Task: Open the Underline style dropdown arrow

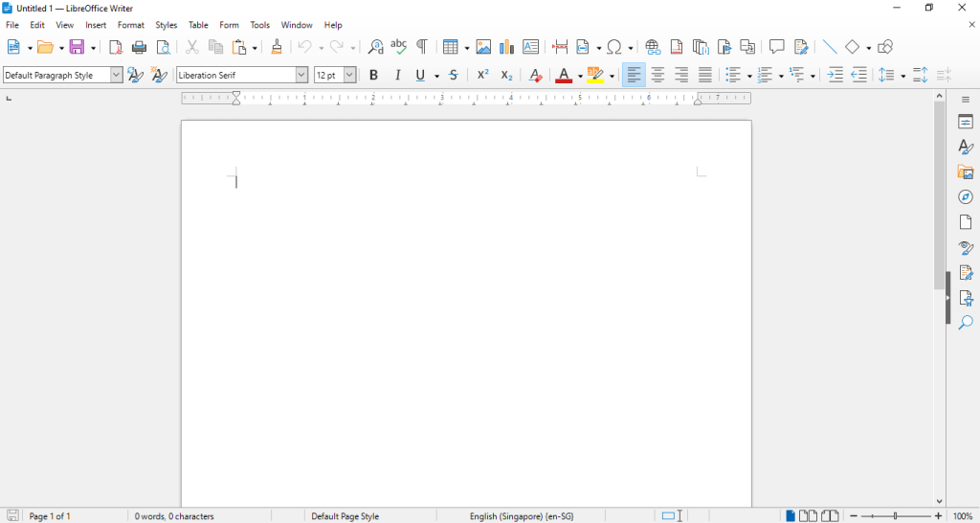Action: (x=436, y=77)
